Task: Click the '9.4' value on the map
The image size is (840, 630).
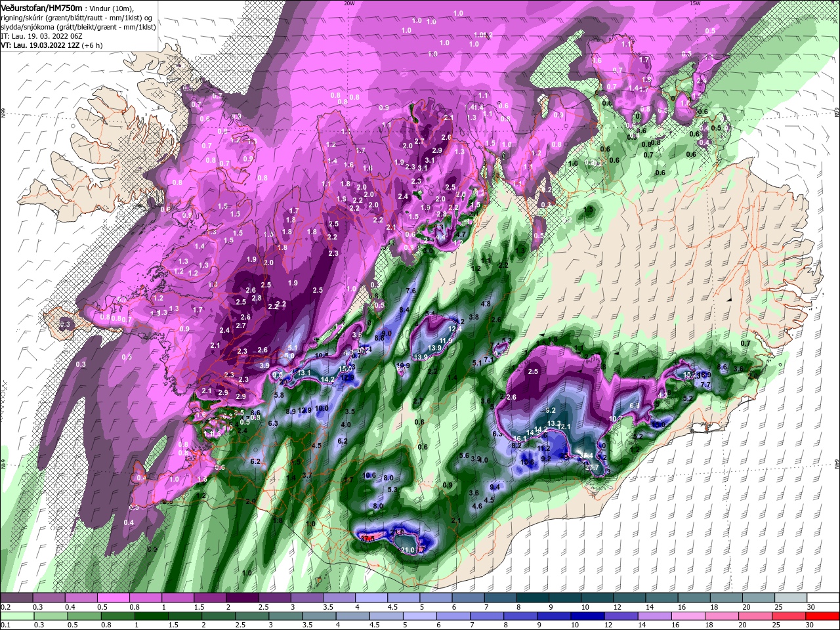Action: tap(495, 487)
